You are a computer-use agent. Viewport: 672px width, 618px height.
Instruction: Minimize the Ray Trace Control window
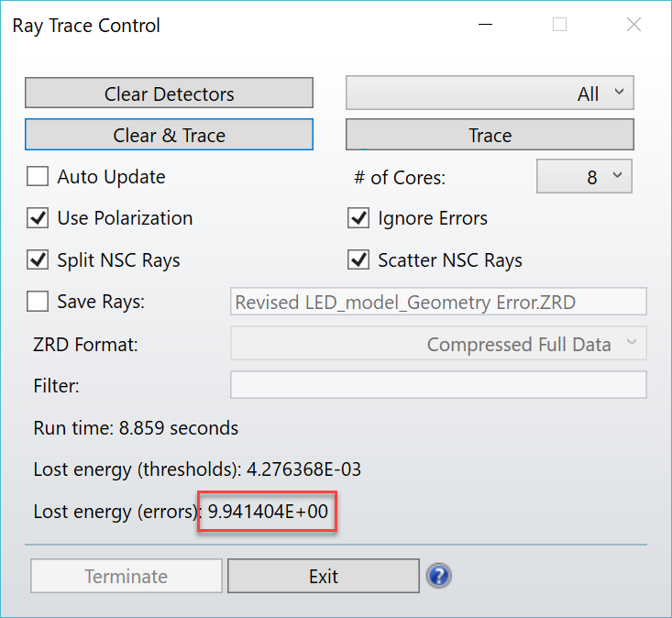[x=485, y=25]
